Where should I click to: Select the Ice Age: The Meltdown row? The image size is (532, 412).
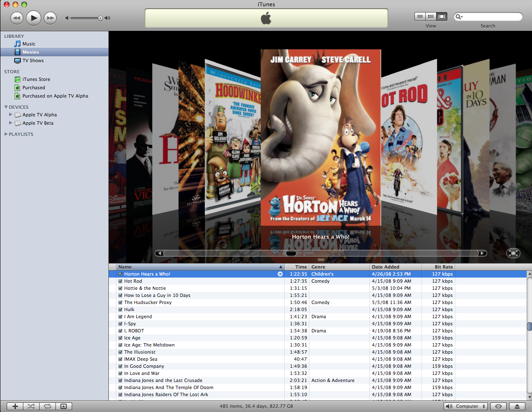318,345
